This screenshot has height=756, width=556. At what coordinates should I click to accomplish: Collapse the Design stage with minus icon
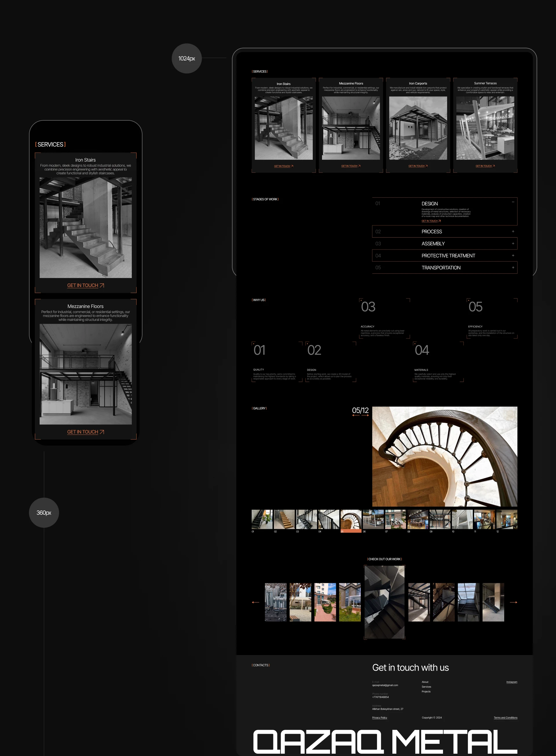pyautogui.click(x=513, y=202)
